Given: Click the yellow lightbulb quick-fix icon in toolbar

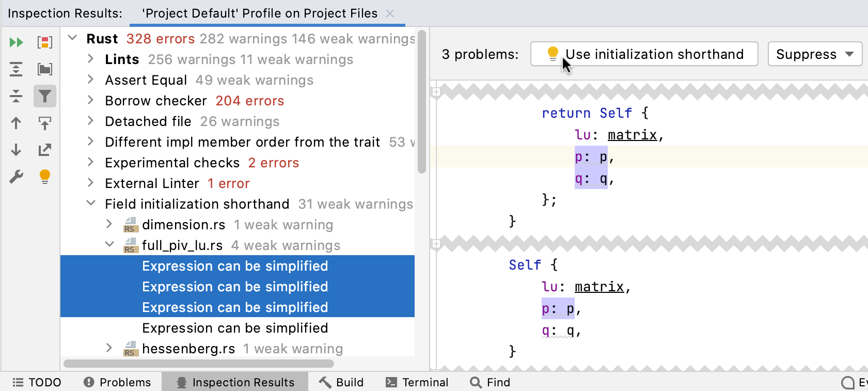Looking at the screenshot, I should [45, 177].
